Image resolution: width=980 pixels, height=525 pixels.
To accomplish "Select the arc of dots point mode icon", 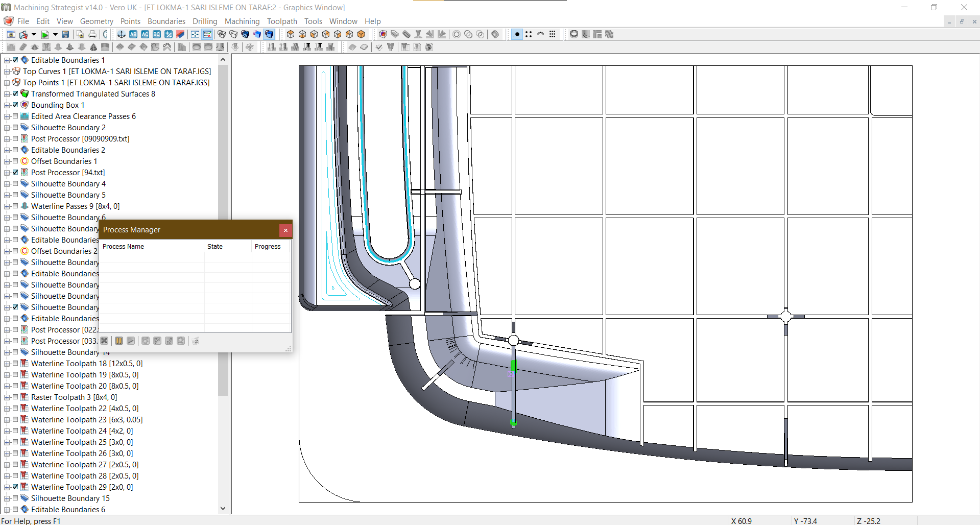I will tap(540, 34).
